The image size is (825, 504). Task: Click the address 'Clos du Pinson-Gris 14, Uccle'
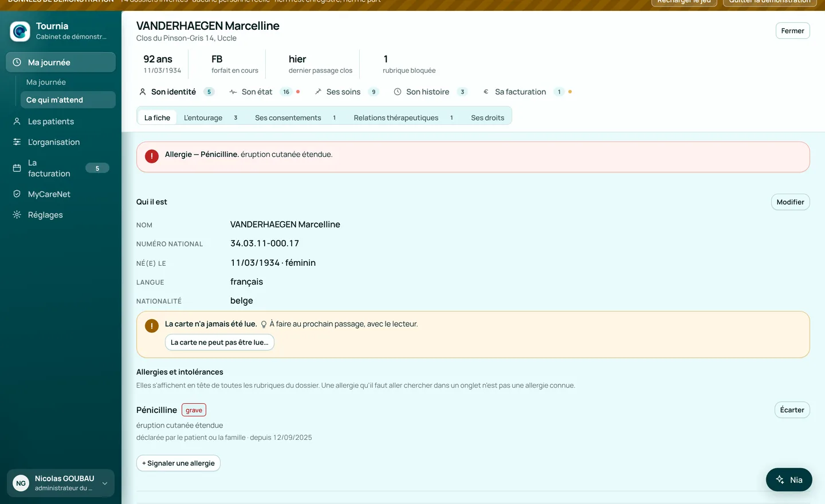click(x=186, y=38)
